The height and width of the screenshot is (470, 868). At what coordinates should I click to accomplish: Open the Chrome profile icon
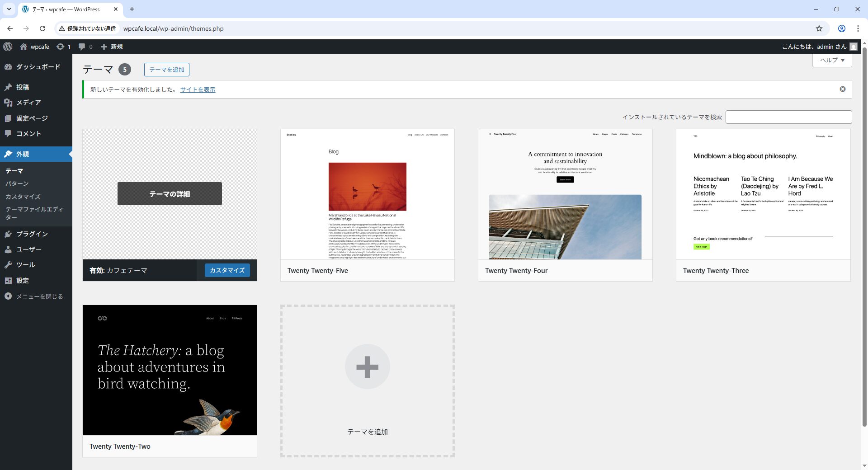point(841,28)
